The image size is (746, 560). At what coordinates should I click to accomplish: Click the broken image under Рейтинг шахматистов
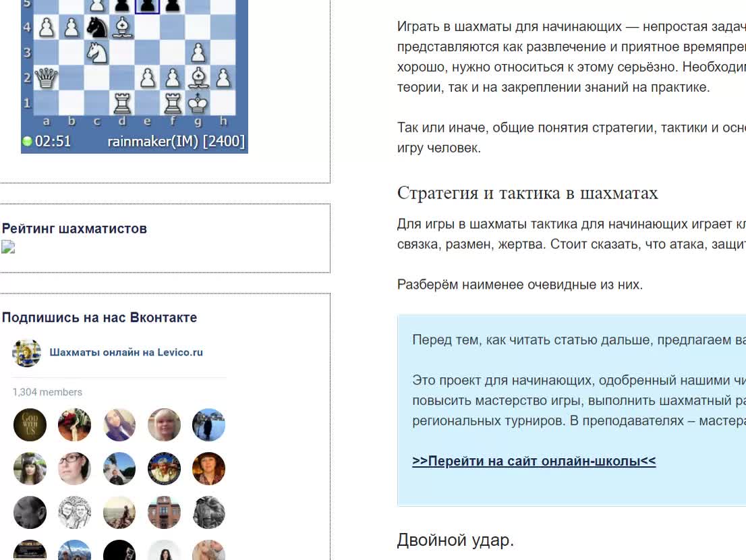tap(8, 247)
